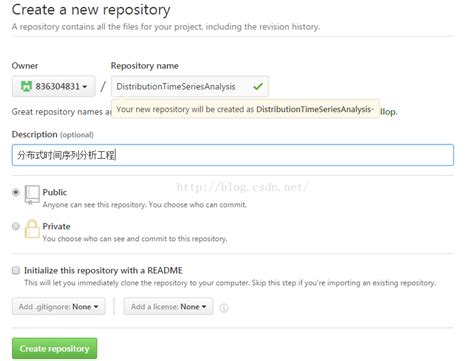This screenshot has width=474, height=361.
Task: Click the Public repository book icon
Action: coord(32,195)
